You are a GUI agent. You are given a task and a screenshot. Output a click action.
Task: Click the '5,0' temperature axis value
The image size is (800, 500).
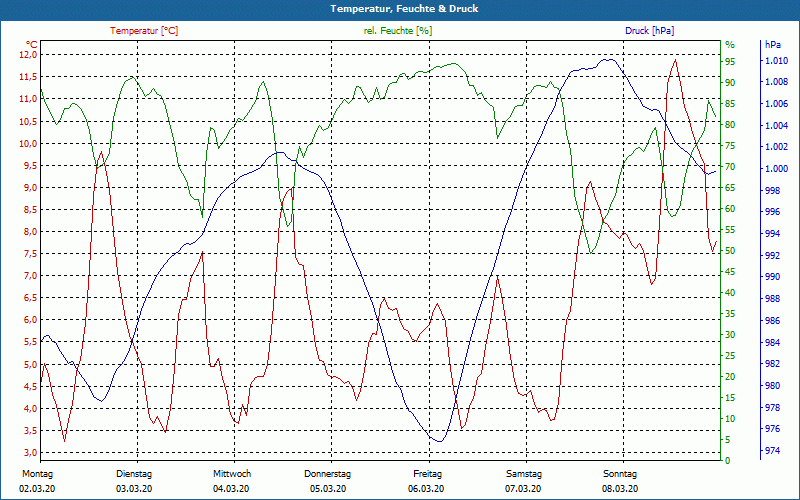[31, 364]
